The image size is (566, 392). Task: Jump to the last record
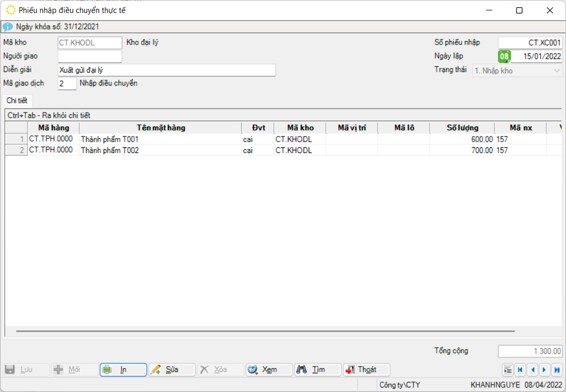point(557,370)
